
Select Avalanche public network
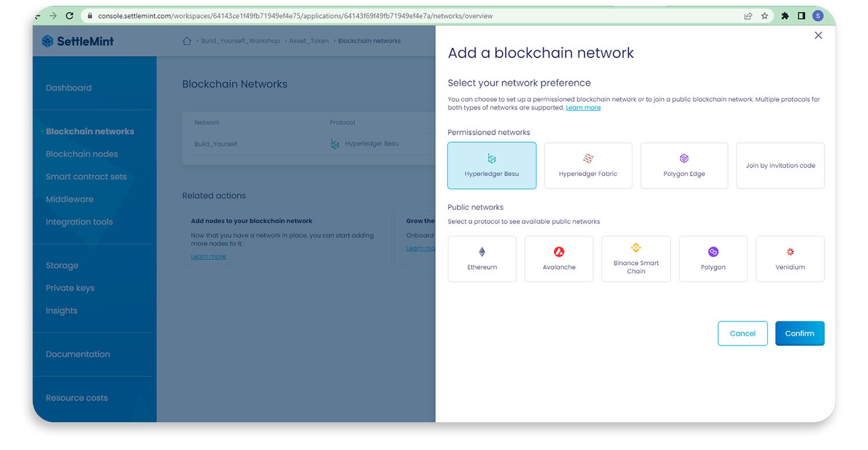pos(559,259)
